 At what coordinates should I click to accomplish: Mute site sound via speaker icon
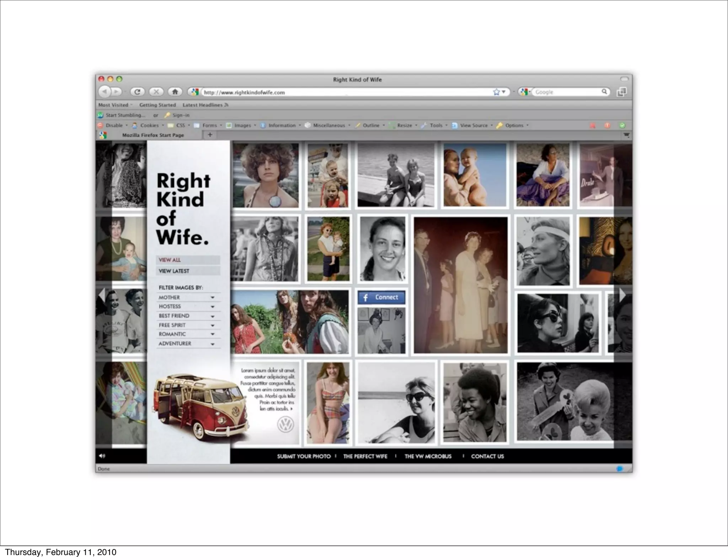(x=102, y=456)
